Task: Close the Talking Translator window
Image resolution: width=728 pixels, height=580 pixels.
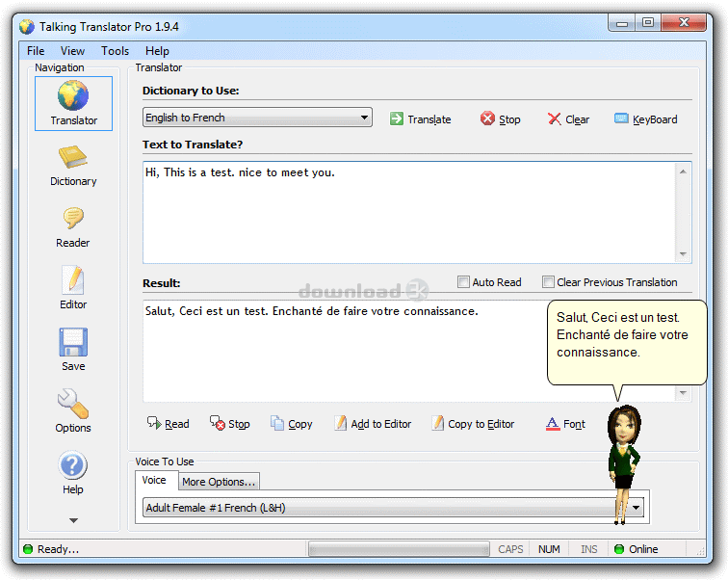Action: 684,23
